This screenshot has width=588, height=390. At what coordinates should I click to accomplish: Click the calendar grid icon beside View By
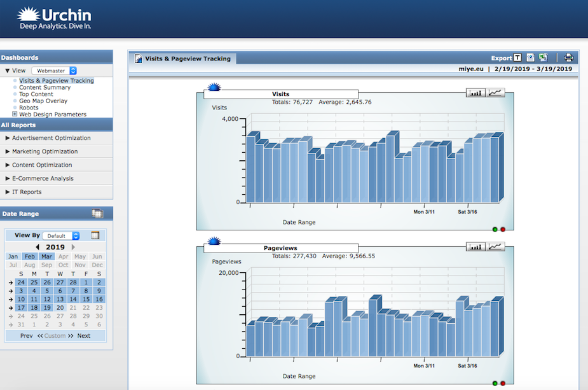click(x=95, y=235)
